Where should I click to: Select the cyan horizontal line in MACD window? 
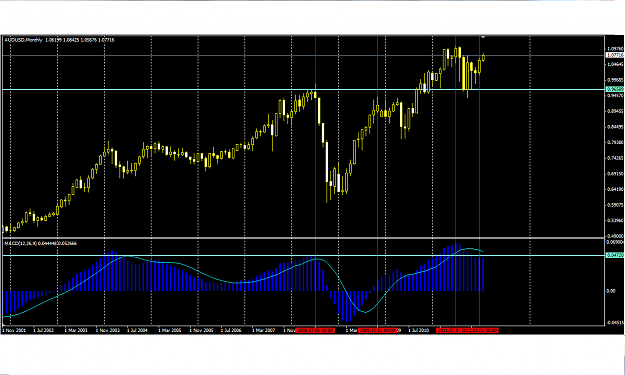pos(303,255)
